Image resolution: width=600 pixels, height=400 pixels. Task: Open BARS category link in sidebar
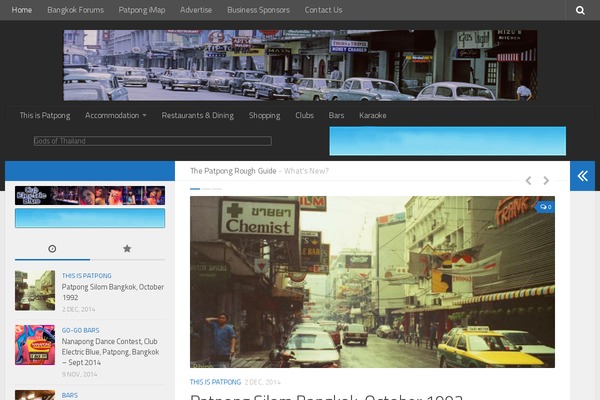[x=70, y=395]
